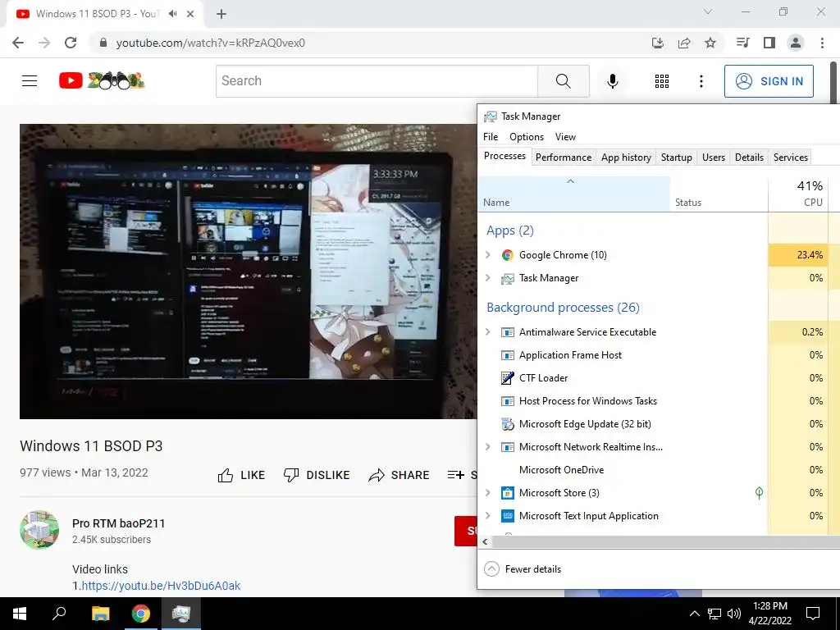
Task: Open Task Manager File menu
Action: click(491, 137)
